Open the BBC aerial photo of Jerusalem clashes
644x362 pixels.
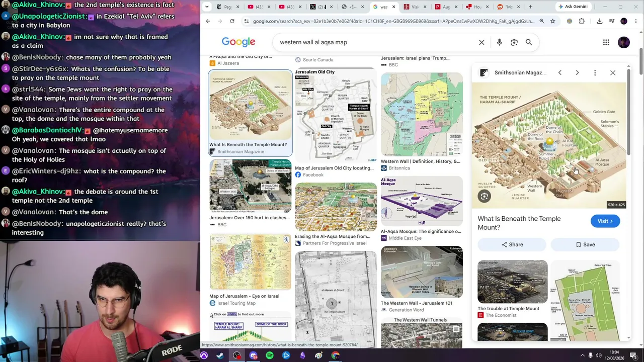pos(250,185)
